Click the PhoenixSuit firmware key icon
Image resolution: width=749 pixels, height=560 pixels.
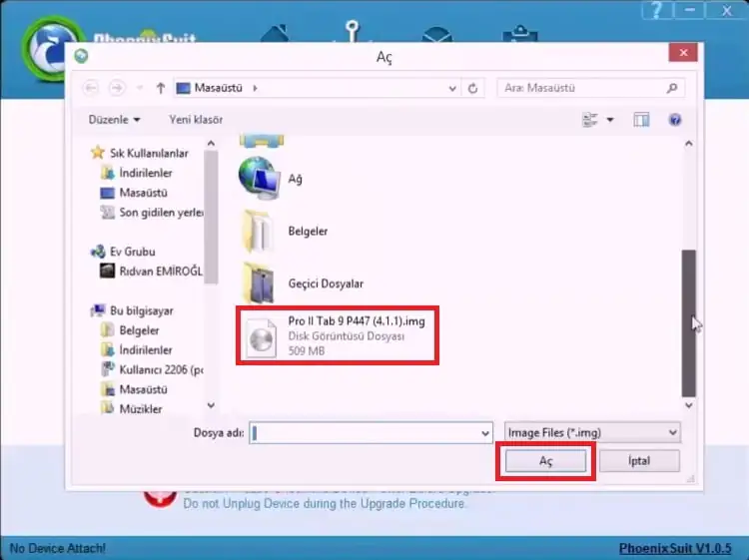[x=353, y=32]
